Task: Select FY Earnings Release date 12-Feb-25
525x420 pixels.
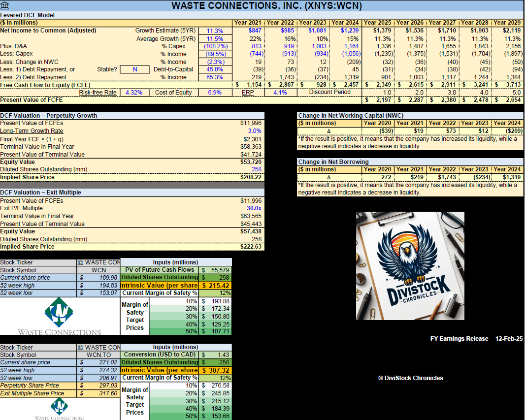Action: pyautogui.click(x=509, y=339)
